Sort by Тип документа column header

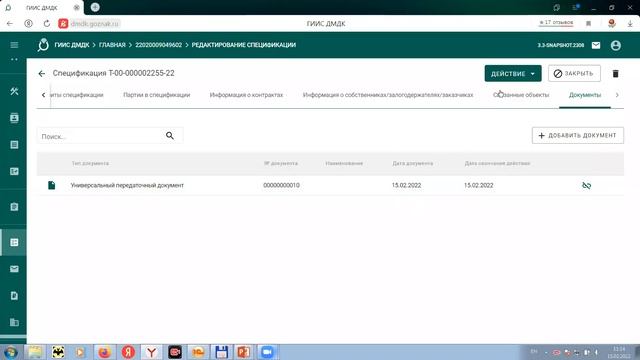tap(90, 163)
